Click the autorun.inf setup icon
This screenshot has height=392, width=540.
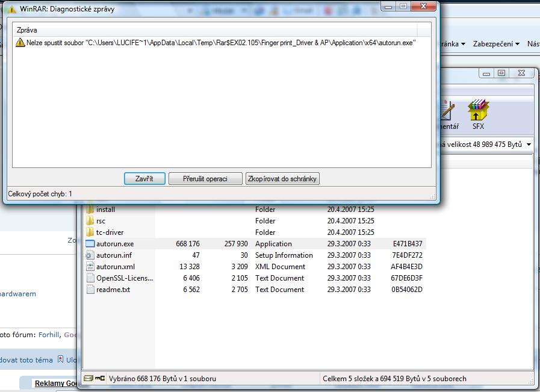pyautogui.click(x=90, y=255)
